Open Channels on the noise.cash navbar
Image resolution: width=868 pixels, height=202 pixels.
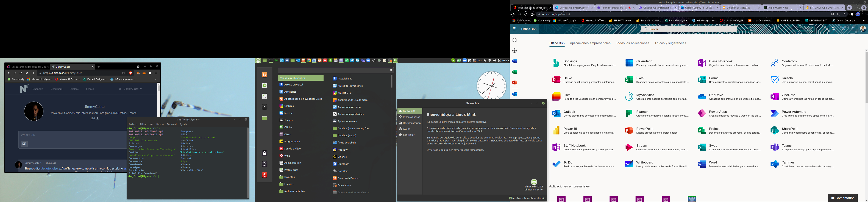pyautogui.click(x=38, y=89)
